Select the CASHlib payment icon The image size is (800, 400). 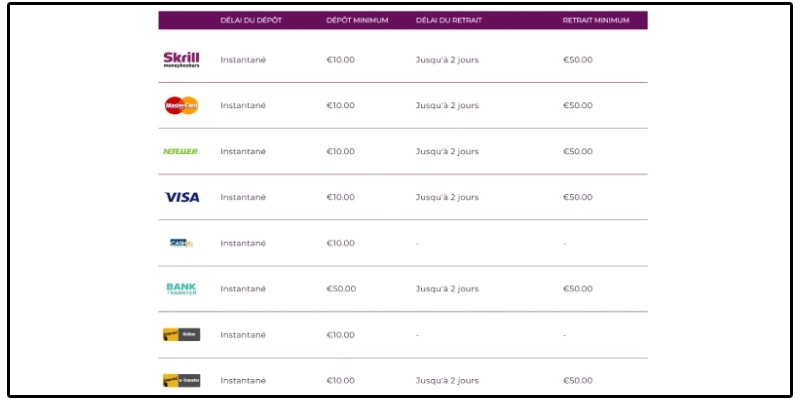click(181, 243)
